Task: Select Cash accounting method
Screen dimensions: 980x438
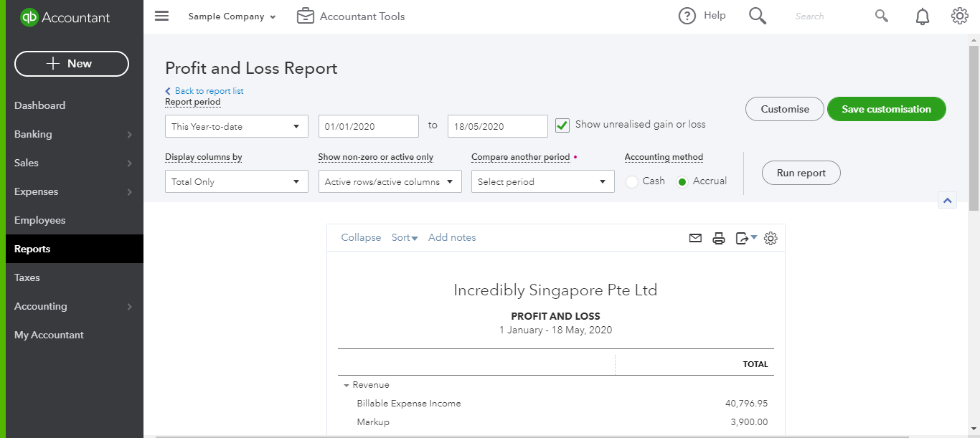Action: click(x=632, y=182)
